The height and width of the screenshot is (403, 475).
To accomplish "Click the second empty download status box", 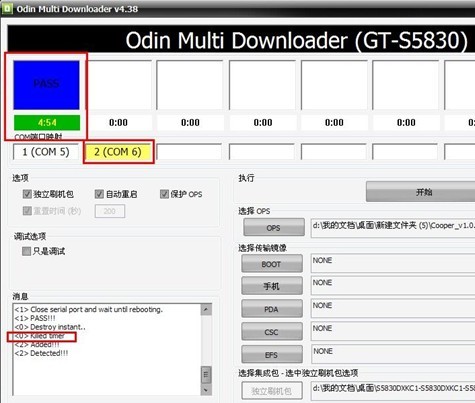I will (x=190, y=85).
